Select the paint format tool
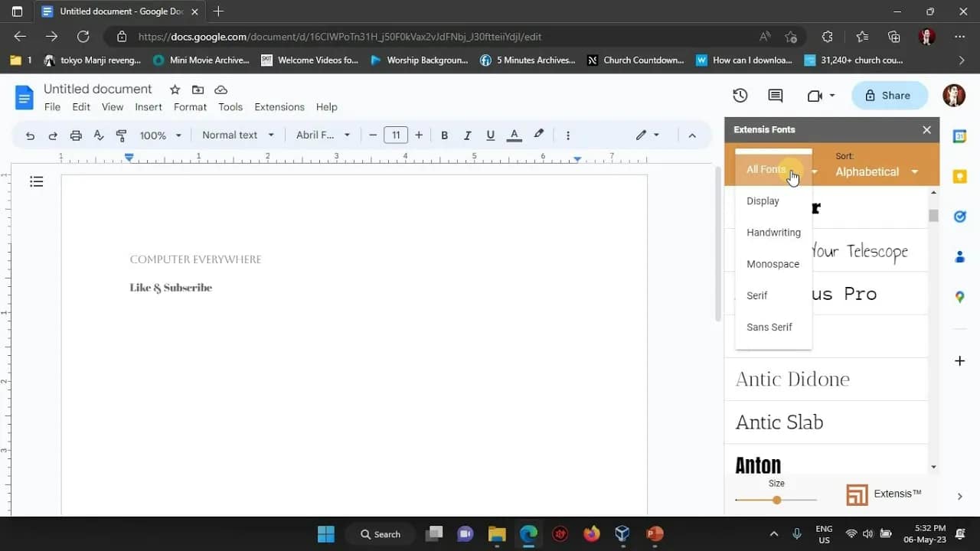The width and height of the screenshot is (980, 551). click(121, 135)
